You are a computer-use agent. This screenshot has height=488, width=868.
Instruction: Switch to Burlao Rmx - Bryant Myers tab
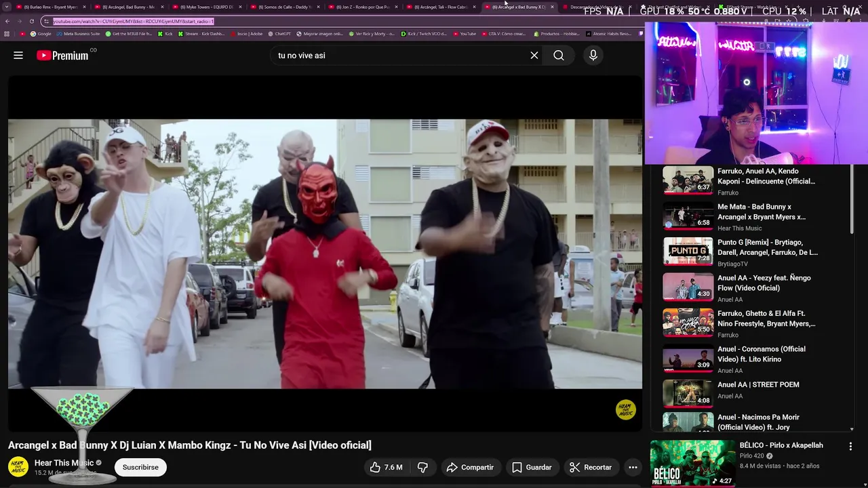pyautogui.click(x=50, y=7)
